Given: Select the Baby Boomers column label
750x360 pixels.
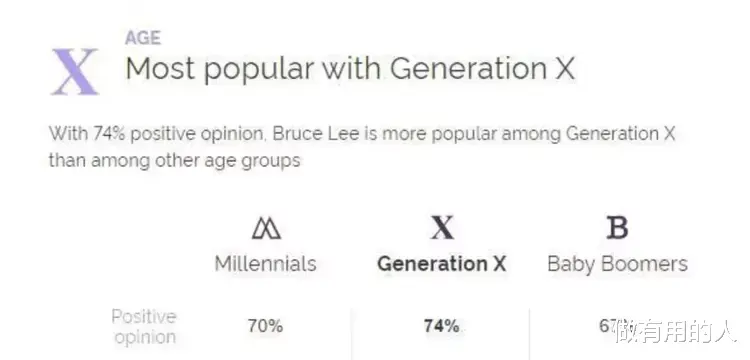Looking at the screenshot, I should (618, 264).
